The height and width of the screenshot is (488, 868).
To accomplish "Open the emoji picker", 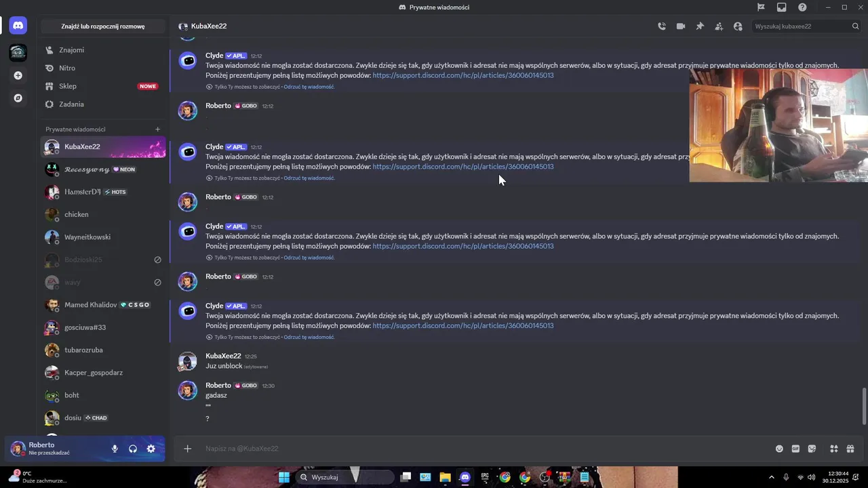I will pos(779,449).
